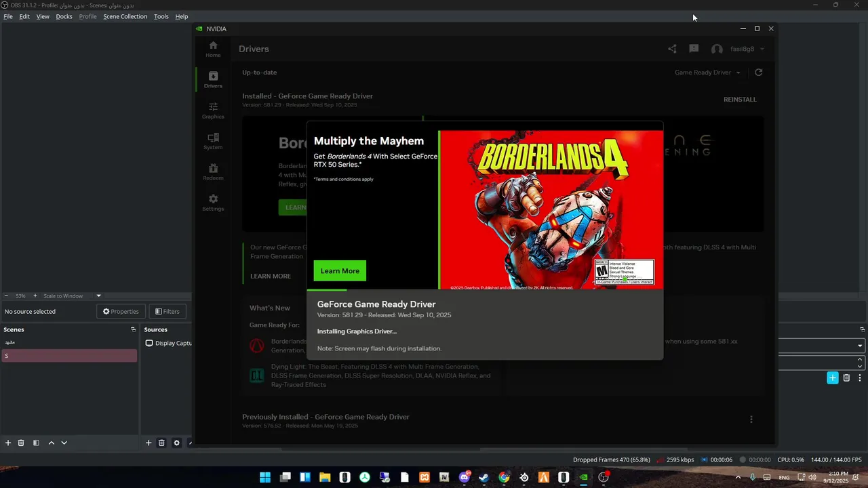This screenshot has height=488, width=868.
Task: Click trash icon in right OBS dock
Action: [x=846, y=378]
